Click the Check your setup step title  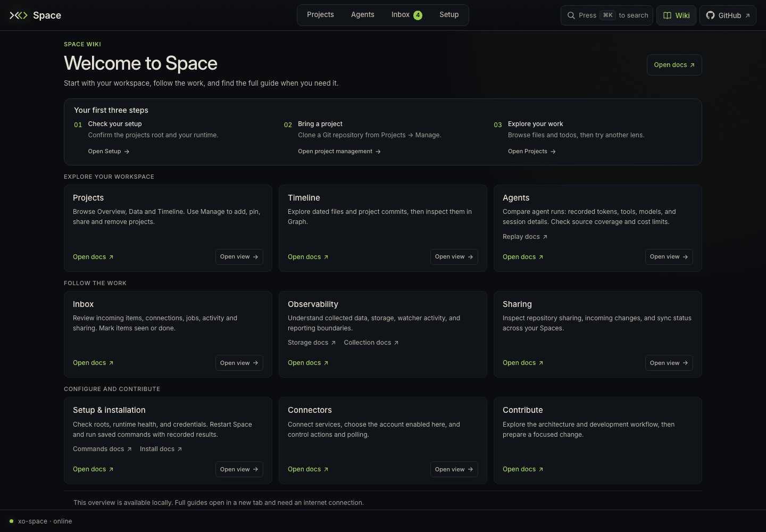pyautogui.click(x=115, y=124)
